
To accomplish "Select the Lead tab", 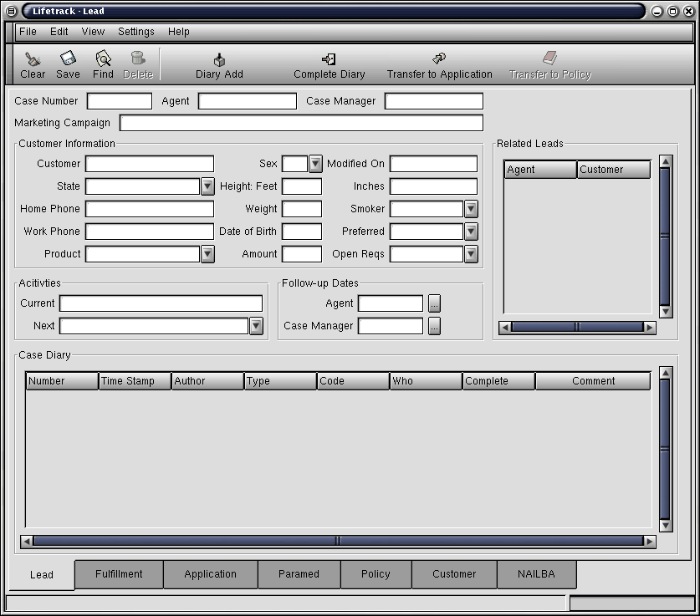I will pyautogui.click(x=42, y=574).
